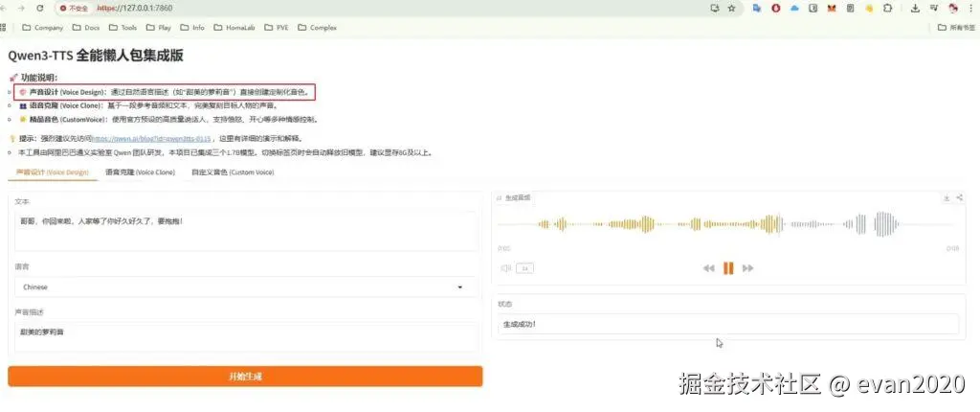Click the 不安全 security indicator
The image size is (980, 412).
point(74,8)
